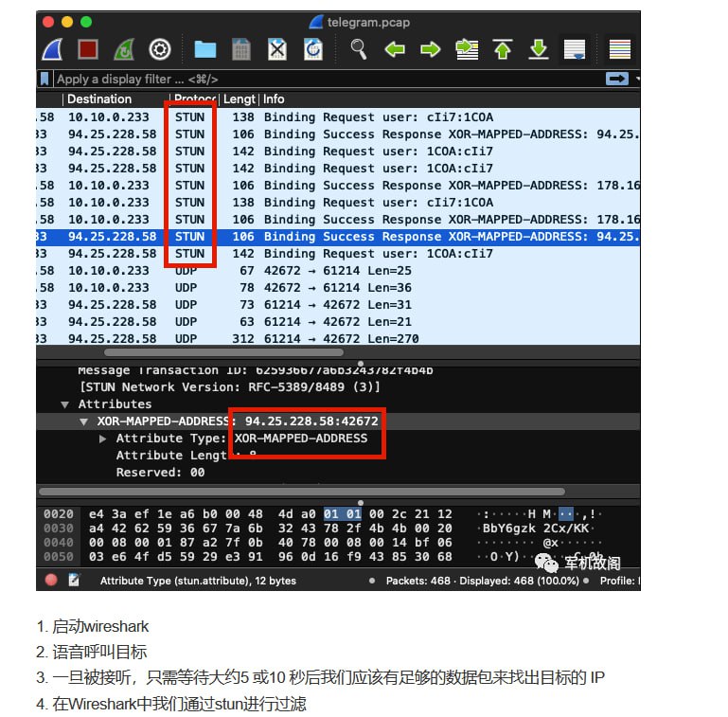Go back in packet history with the left arrow
728x717 pixels.
click(395, 49)
